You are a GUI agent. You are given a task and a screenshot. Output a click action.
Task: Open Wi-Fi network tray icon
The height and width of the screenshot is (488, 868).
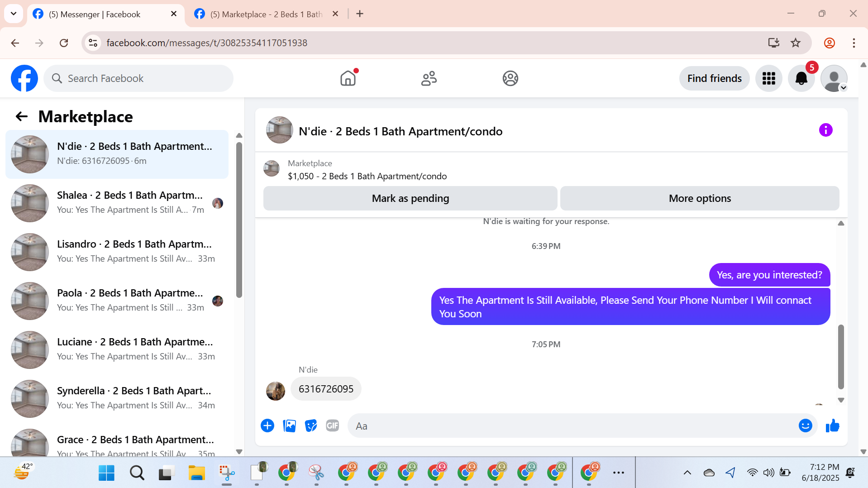coord(752,473)
